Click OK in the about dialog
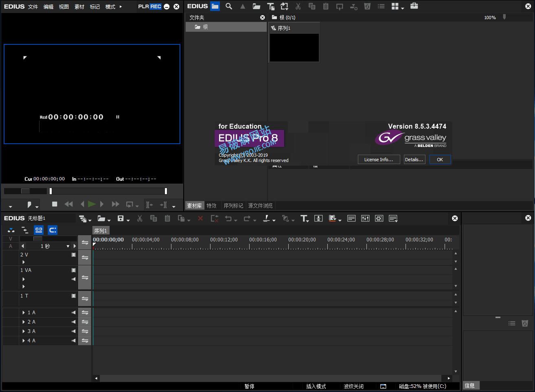The image size is (535, 392). (x=440, y=160)
